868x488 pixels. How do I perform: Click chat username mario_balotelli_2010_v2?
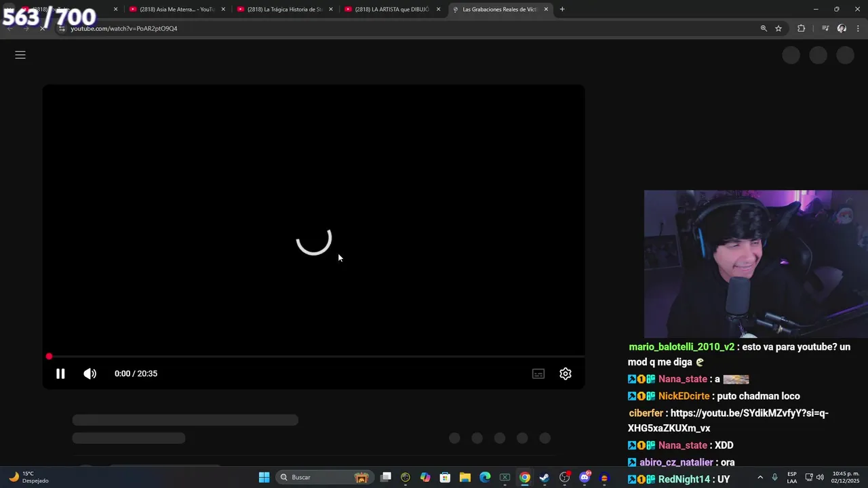pyautogui.click(x=682, y=346)
